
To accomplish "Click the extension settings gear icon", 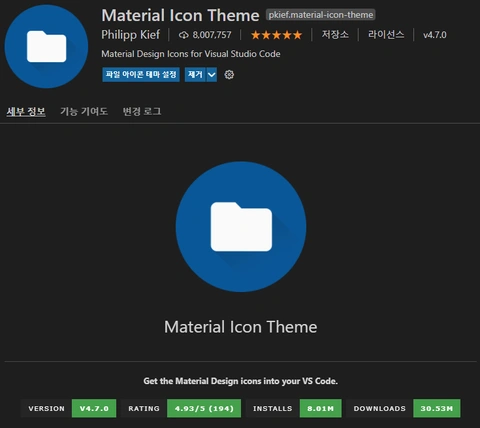I will (x=229, y=75).
